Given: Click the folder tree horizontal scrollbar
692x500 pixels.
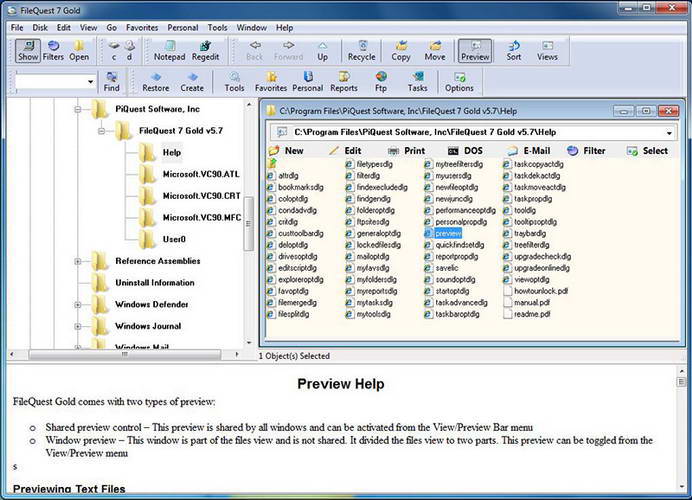Looking at the screenshot, I should point(124,354).
